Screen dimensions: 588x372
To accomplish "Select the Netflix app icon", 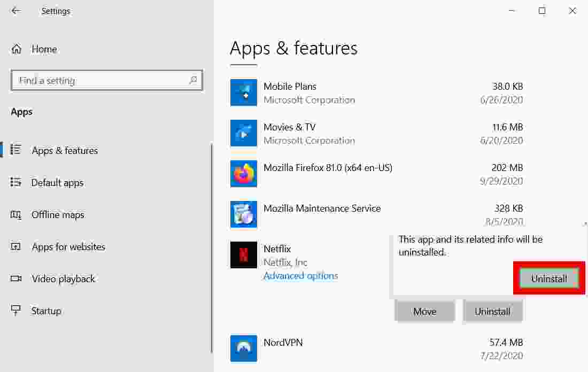I will (244, 254).
